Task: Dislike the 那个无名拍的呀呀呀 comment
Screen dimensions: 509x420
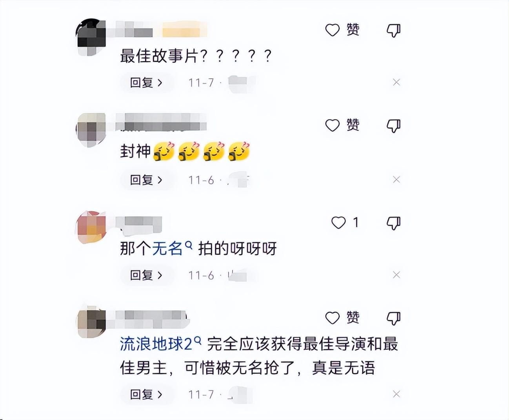Action: point(394,223)
